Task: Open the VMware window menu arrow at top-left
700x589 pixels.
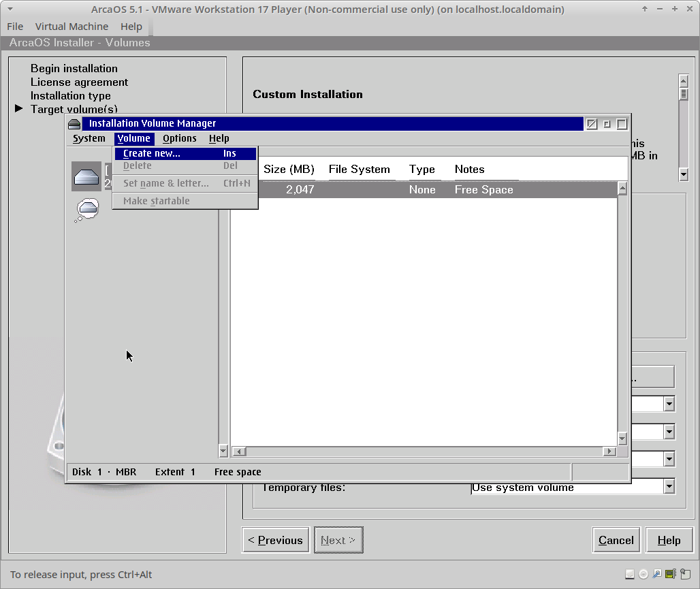Action: pos(10,10)
